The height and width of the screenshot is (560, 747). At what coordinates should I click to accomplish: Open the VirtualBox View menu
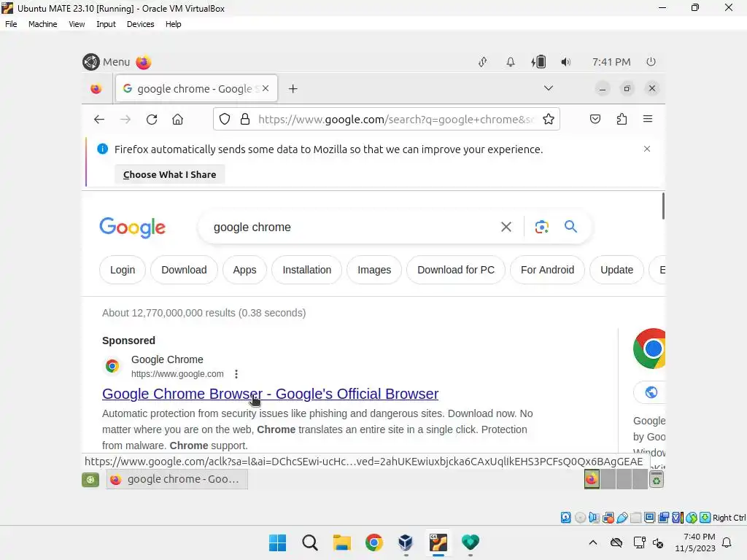coord(77,24)
